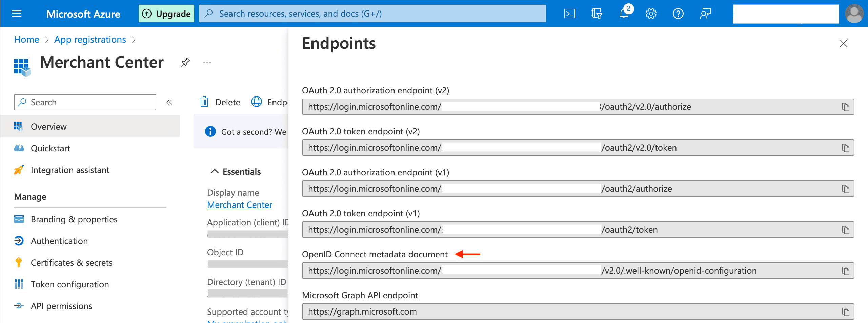Copy OAuth 2.0 token endpoint (v2)
Image resolution: width=868 pixels, height=323 pixels.
tap(845, 148)
